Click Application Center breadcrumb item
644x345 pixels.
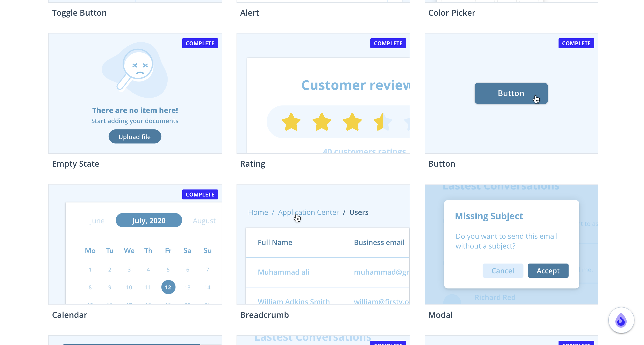(x=308, y=212)
